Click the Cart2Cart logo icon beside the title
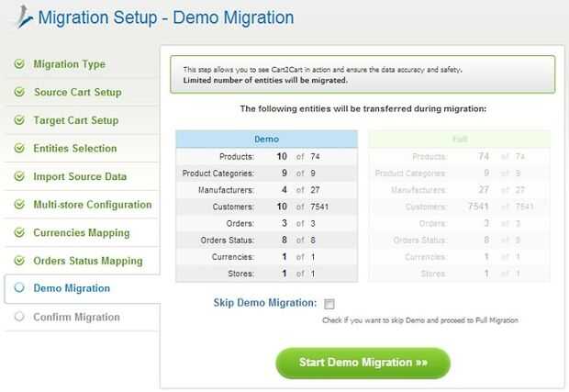The height and width of the screenshot is (392, 569). (24, 17)
